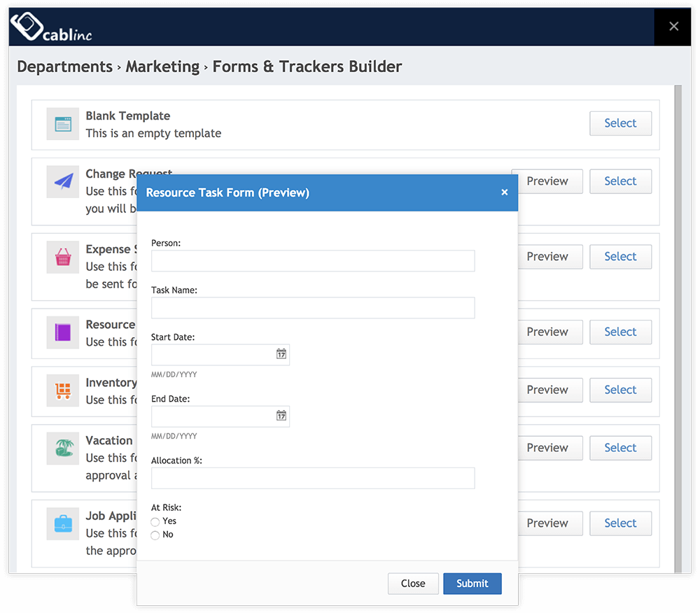Screen dimensions: 700x613
Task: Click the Change Request paper plane icon
Action: click(x=62, y=182)
